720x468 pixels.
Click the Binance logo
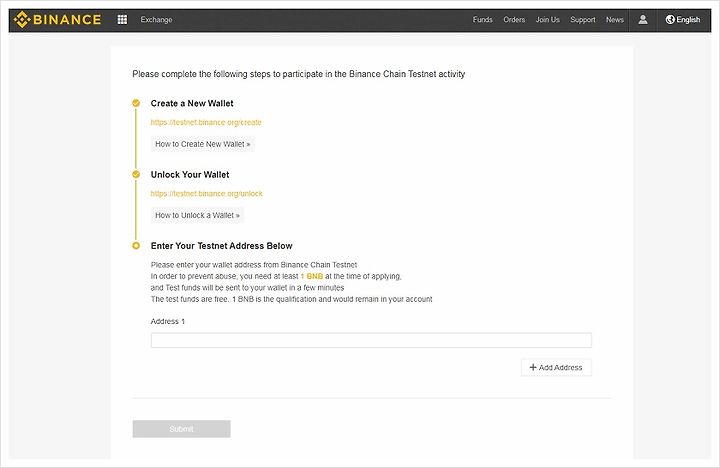coord(57,20)
